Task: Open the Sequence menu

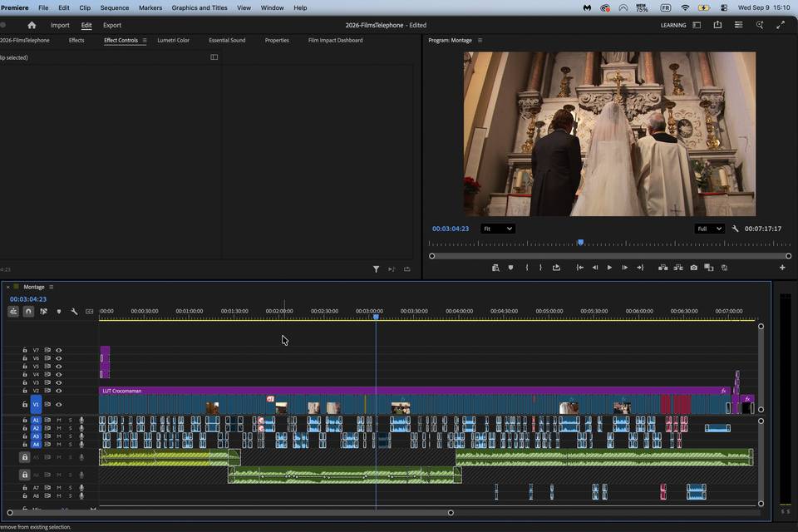Action: tap(115, 7)
